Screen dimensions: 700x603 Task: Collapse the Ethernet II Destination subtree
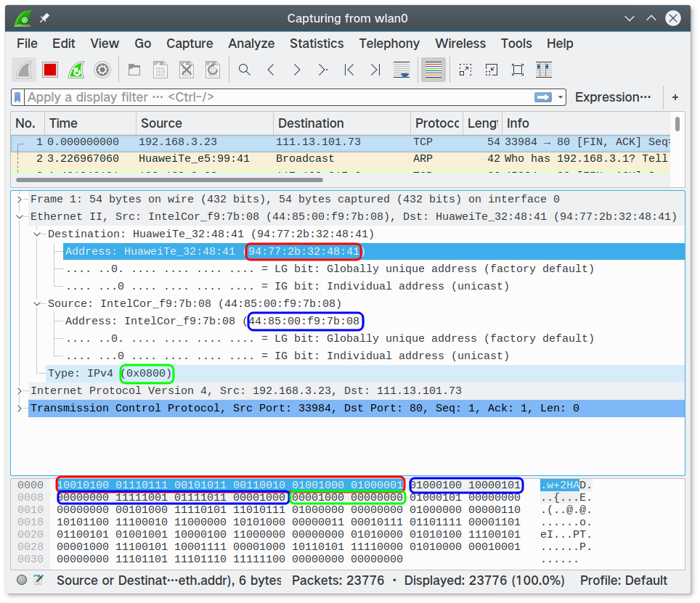[x=38, y=234]
